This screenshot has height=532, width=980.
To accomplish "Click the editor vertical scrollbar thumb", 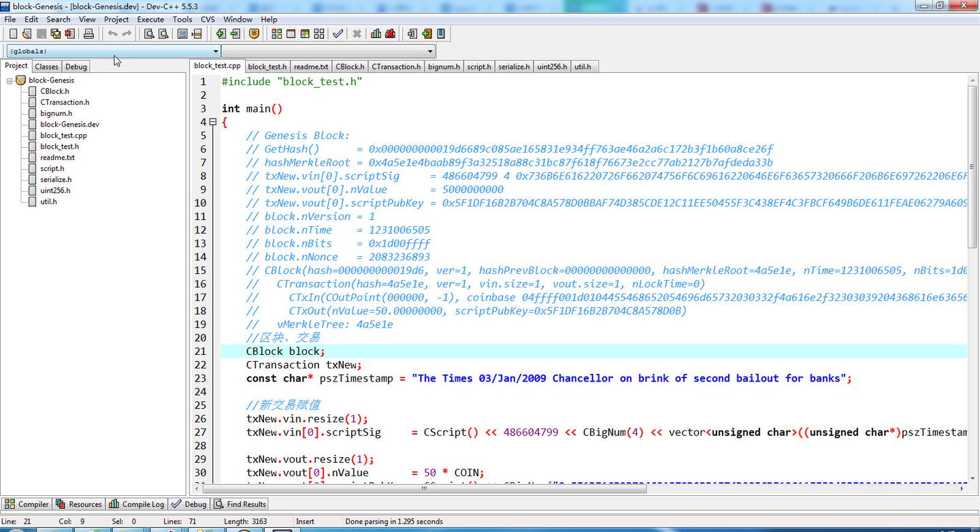I will [973, 167].
